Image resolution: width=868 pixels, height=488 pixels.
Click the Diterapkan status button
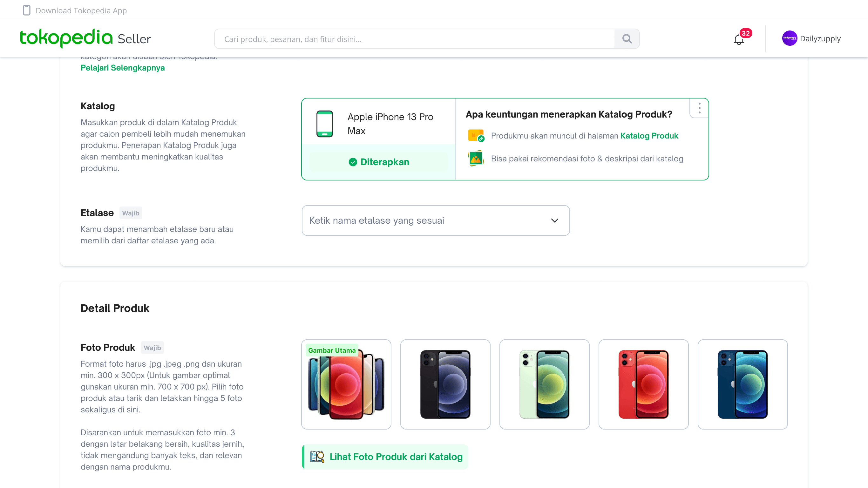(379, 162)
